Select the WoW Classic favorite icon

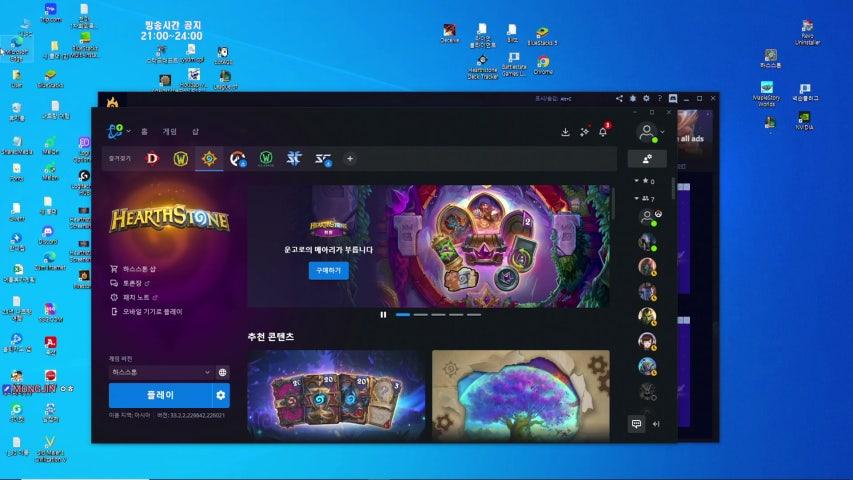pos(266,159)
